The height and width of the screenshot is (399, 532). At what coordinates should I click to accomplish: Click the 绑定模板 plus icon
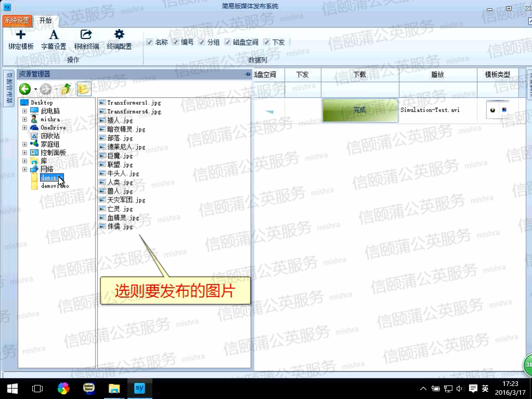21,35
